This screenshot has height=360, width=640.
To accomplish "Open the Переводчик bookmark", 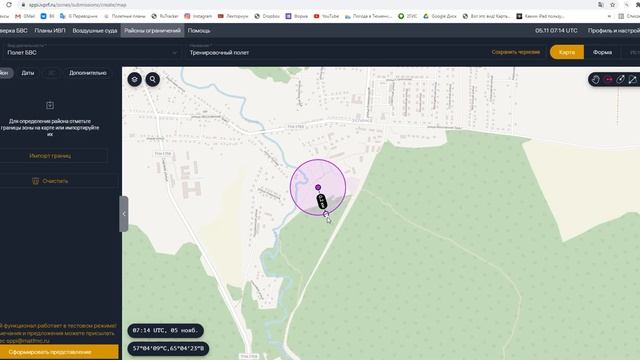I will point(78,16).
